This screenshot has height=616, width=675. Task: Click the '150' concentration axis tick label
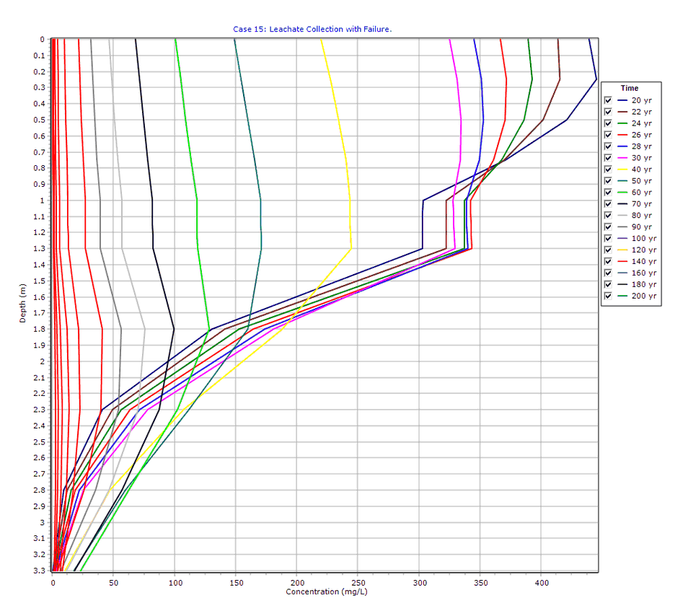(237, 583)
